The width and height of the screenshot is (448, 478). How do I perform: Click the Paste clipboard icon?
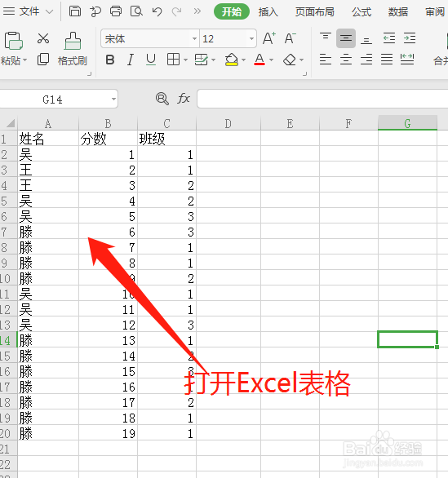click(13, 41)
